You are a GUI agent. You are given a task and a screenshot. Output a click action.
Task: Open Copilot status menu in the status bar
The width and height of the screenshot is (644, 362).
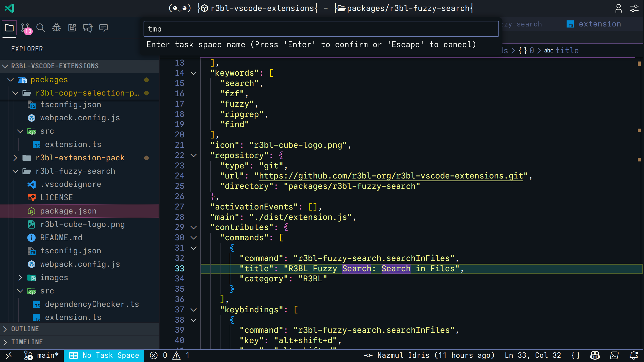[x=595, y=355]
